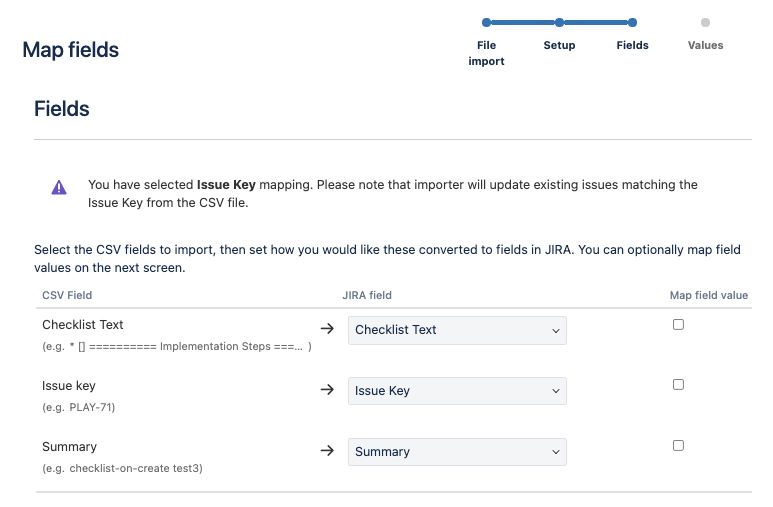773x507 pixels.
Task: Click the grey Values step dot
Action: pyautogui.click(x=705, y=22)
